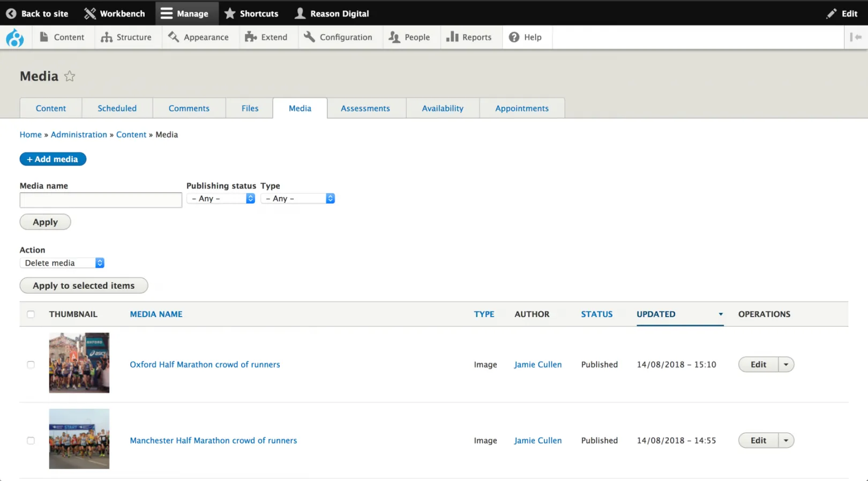Add Media page to shortcuts star
The image size is (868, 481).
70,76
